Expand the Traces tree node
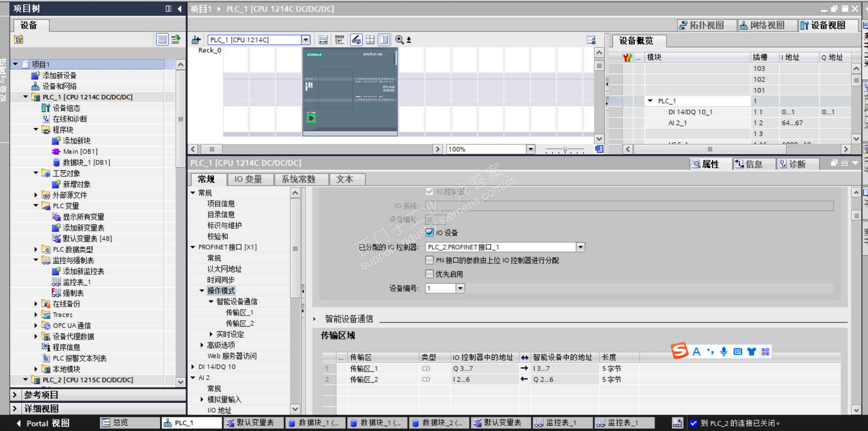Image resolution: width=868 pixels, height=431 pixels. point(36,315)
